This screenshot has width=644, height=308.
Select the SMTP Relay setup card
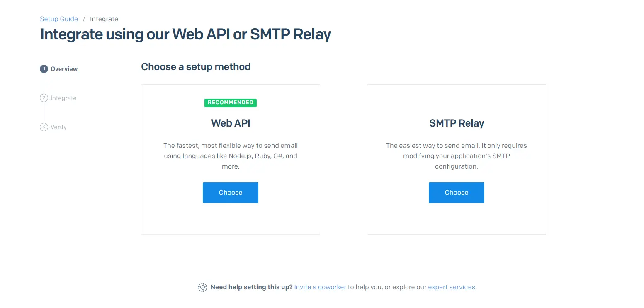456,159
